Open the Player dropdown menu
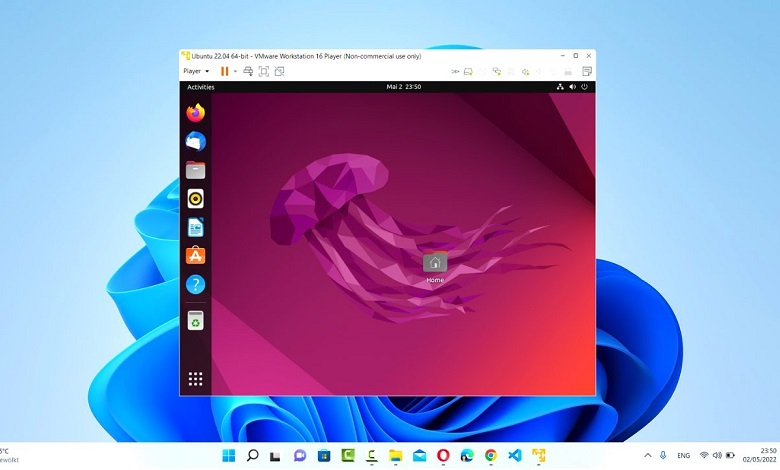 [195, 71]
